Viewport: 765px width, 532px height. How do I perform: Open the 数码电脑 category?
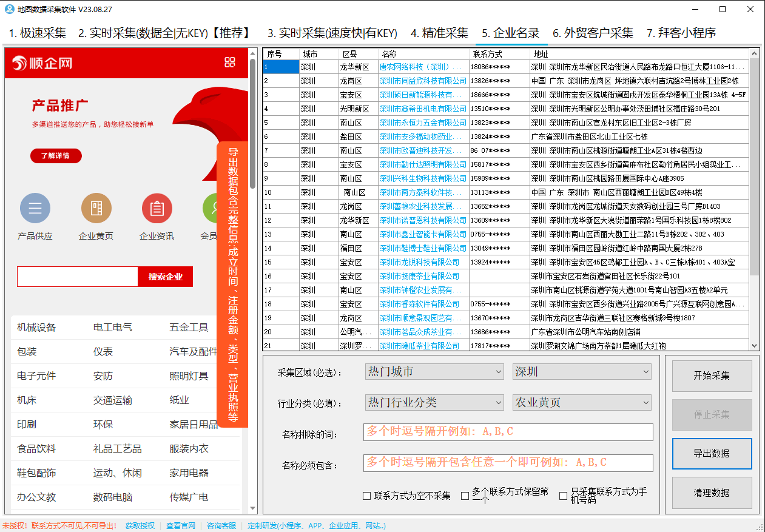(113, 497)
